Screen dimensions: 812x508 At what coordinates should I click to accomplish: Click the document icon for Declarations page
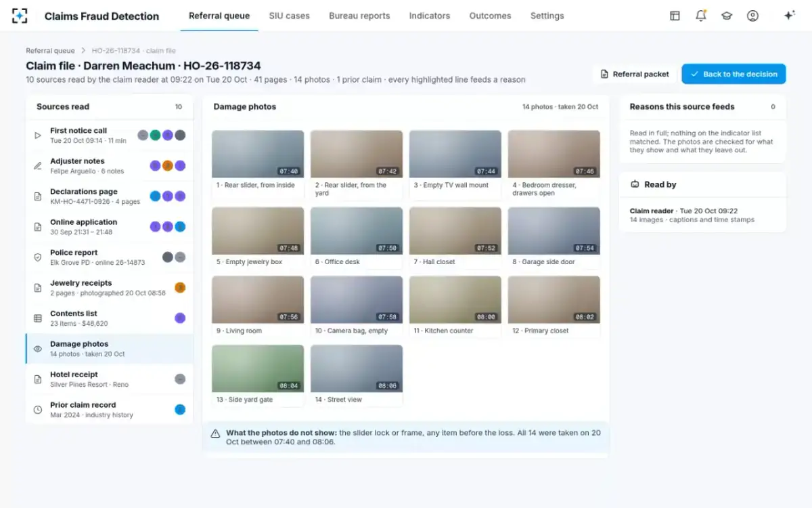click(38, 196)
